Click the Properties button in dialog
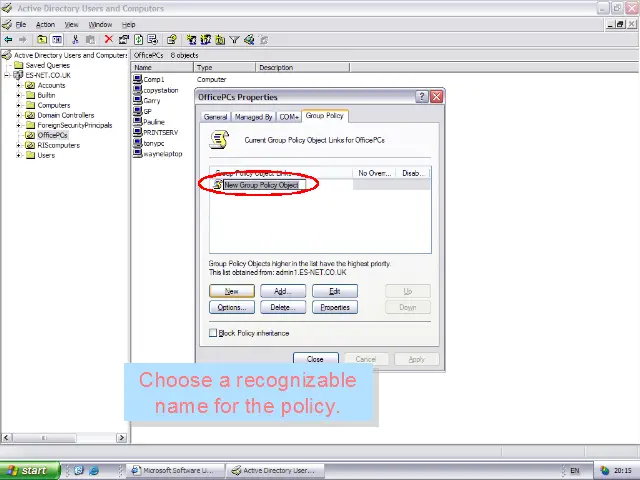 click(x=335, y=307)
